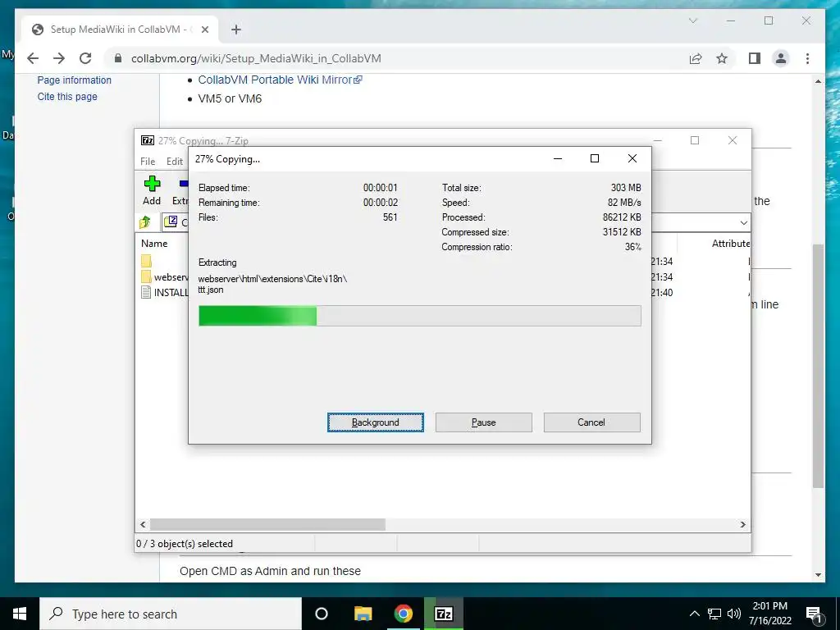
Task: Close the Setup MediaWiki tab
Action: (x=204, y=30)
